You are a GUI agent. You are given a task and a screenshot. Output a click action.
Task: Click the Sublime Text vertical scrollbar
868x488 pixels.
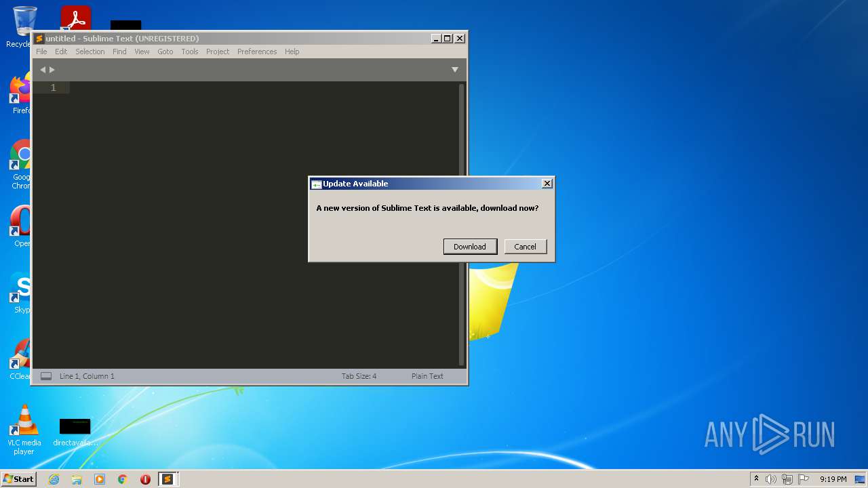point(462,225)
